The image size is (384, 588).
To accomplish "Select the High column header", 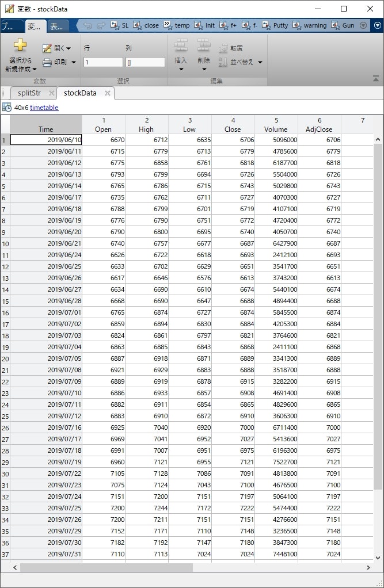I will (146, 125).
